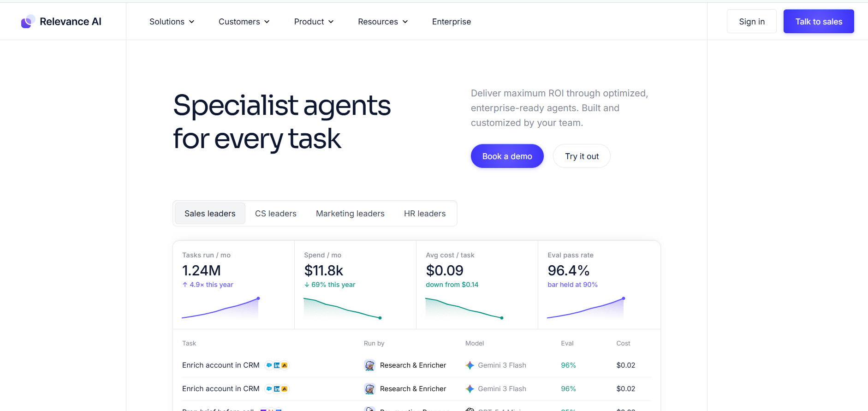Click the "Specialist agents for every task" heading
The width and height of the screenshot is (868, 411).
[282, 122]
